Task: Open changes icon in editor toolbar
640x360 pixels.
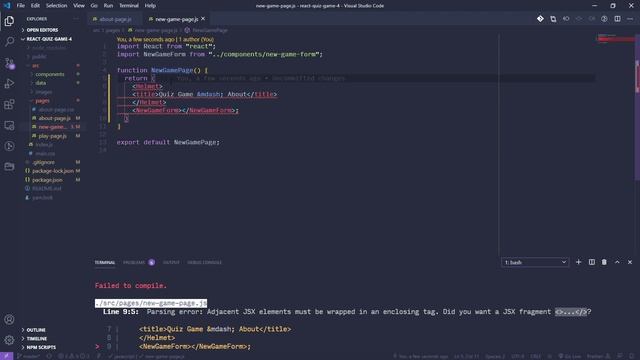Action: pyautogui.click(x=553, y=19)
